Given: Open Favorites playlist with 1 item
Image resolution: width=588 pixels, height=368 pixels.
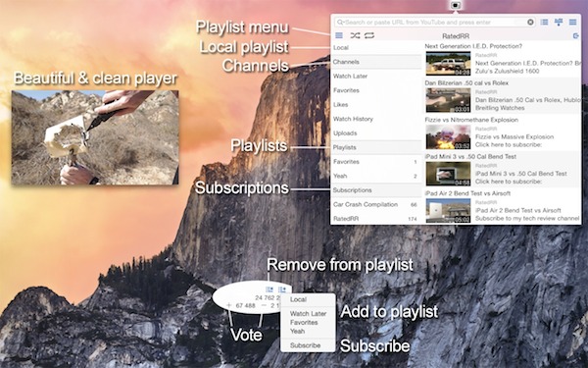Looking at the screenshot, I should [x=376, y=162].
